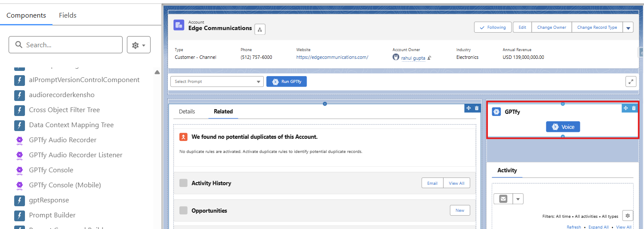Viewport: 644px width, 229px height.
Task: Click the Run GPTfy button
Action: click(287, 82)
